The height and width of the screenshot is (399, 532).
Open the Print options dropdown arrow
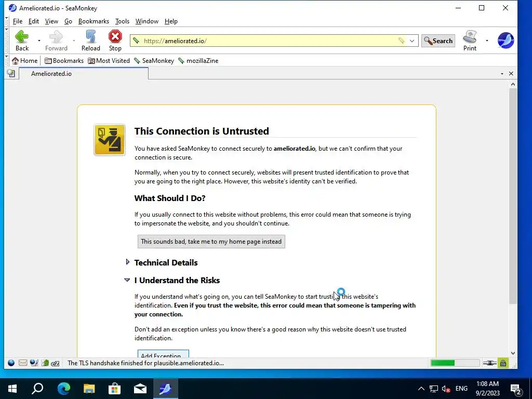[x=487, y=41]
